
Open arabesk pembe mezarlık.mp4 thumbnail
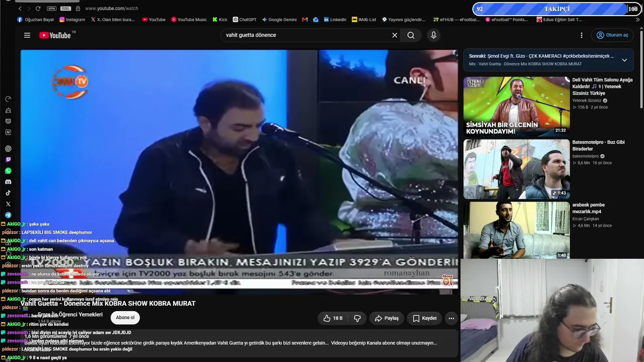pyautogui.click(x=517, y=230)
